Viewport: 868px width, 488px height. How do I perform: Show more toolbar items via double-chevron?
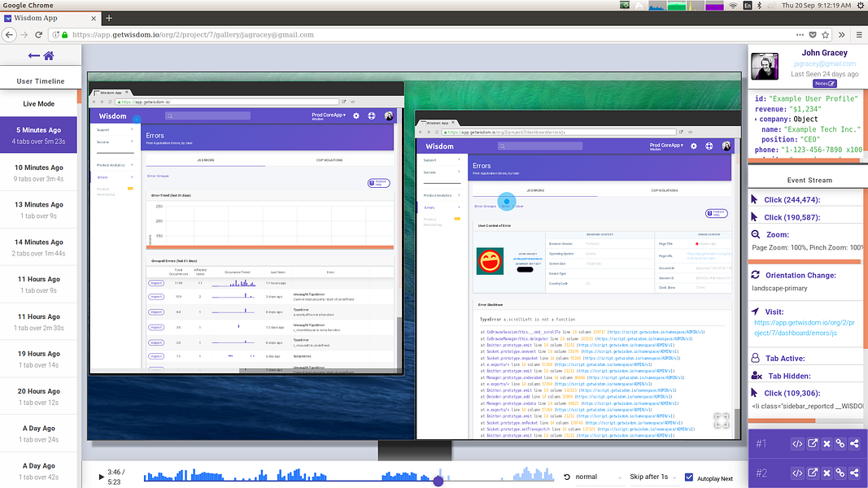pyautogui.click(x=842, y=34)
